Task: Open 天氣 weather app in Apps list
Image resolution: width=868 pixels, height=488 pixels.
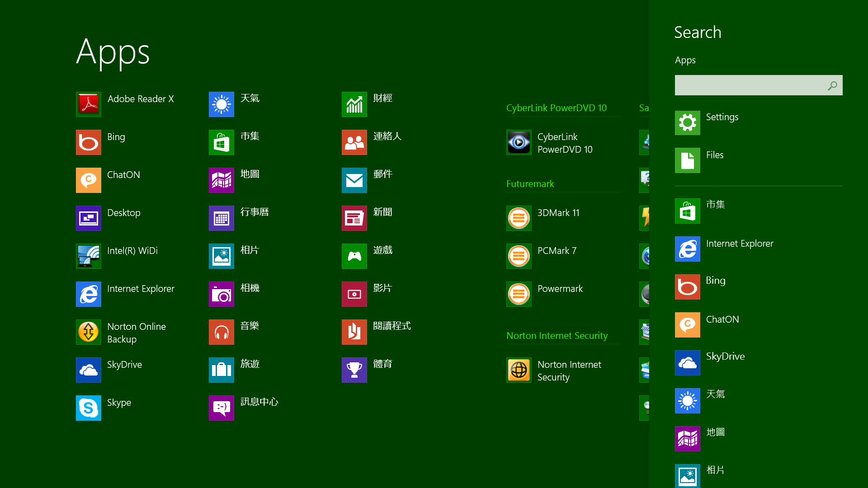Action: point(221,104)
